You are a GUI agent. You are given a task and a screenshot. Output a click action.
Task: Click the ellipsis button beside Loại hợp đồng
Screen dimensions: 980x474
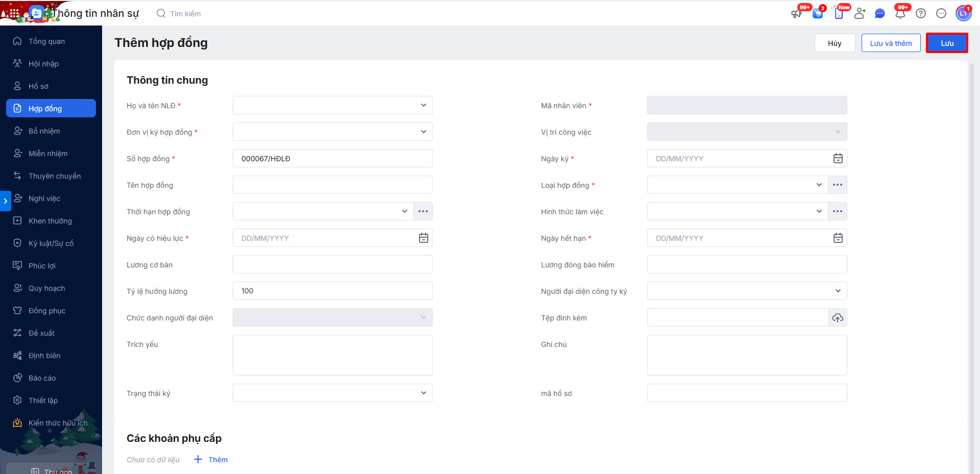tap(838, 185)
